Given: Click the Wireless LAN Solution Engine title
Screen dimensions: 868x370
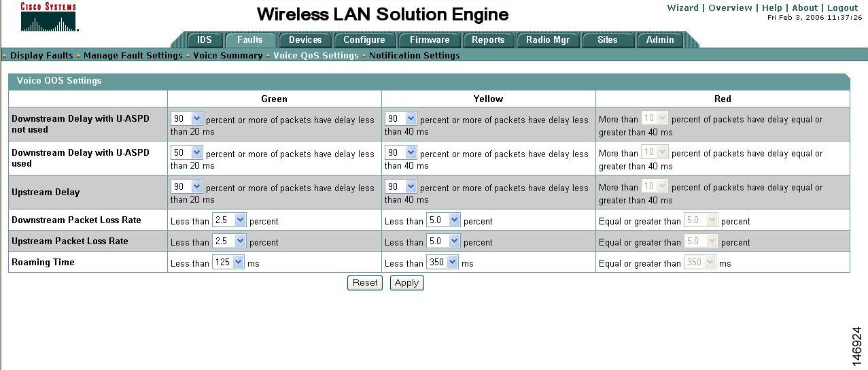Looking at the screenshot, I should (383, 14).
